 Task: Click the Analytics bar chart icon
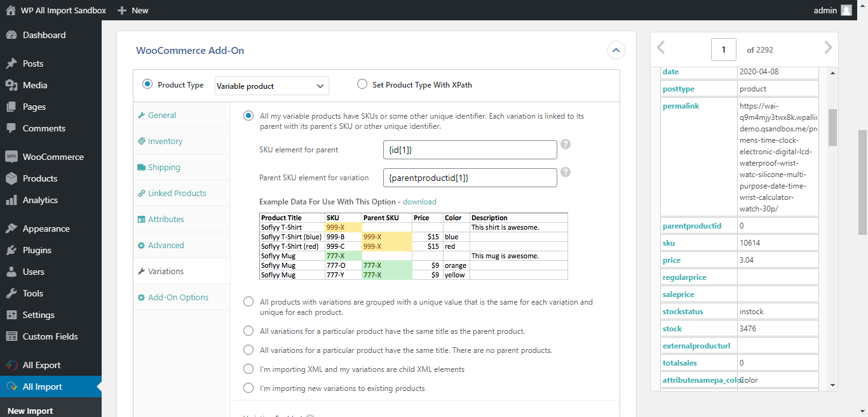tap(11, 200)
